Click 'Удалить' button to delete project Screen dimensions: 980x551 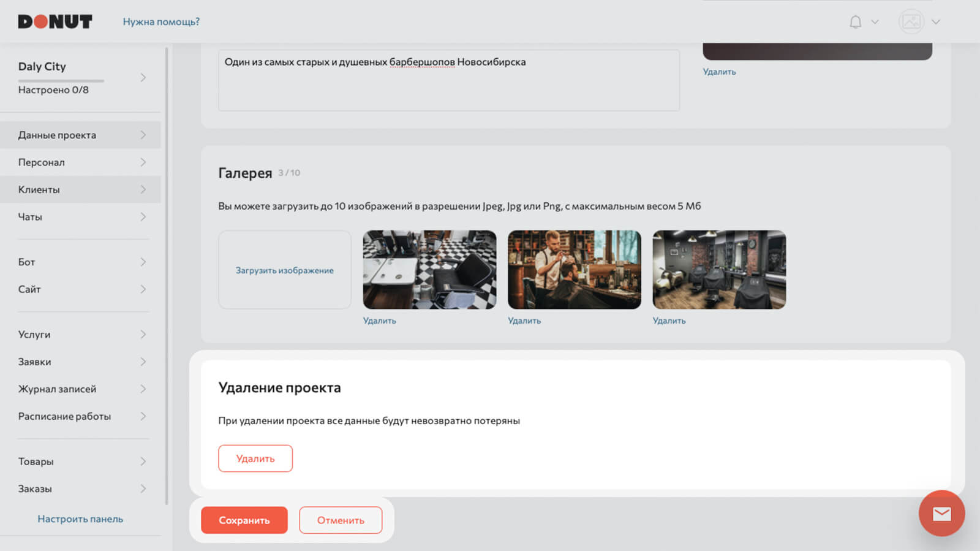[255, 458]
